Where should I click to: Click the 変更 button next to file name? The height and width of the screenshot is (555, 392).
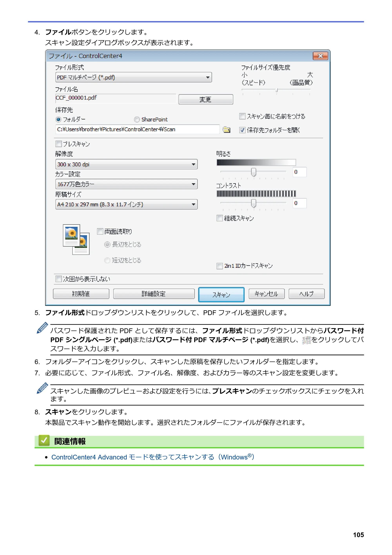(x=206, y=99)
